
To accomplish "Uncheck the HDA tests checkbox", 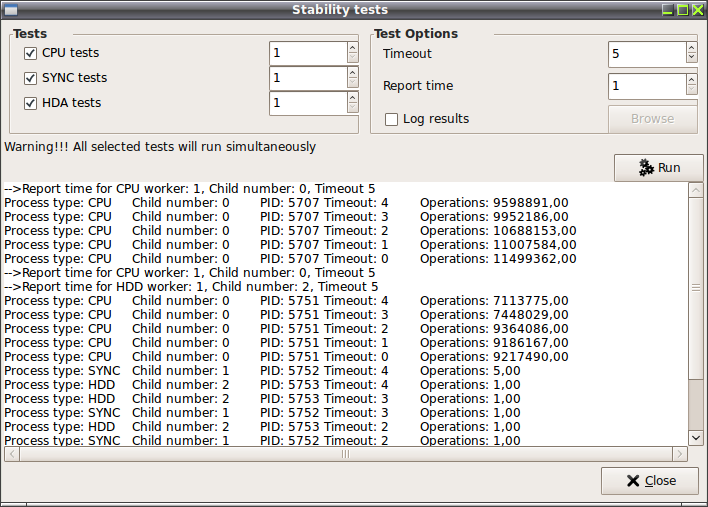I will [30, 103].
